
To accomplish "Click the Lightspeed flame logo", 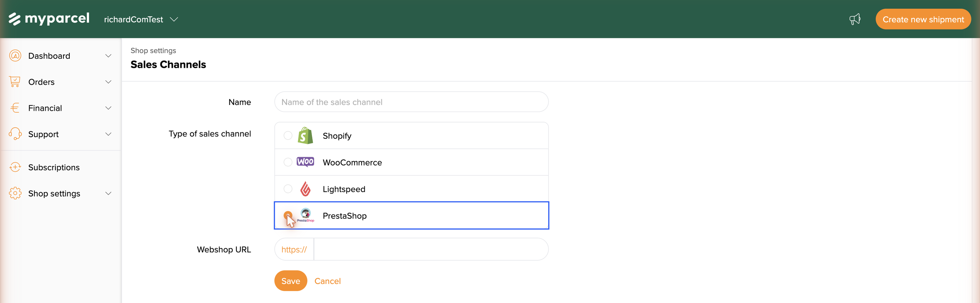I will [305, 189].
